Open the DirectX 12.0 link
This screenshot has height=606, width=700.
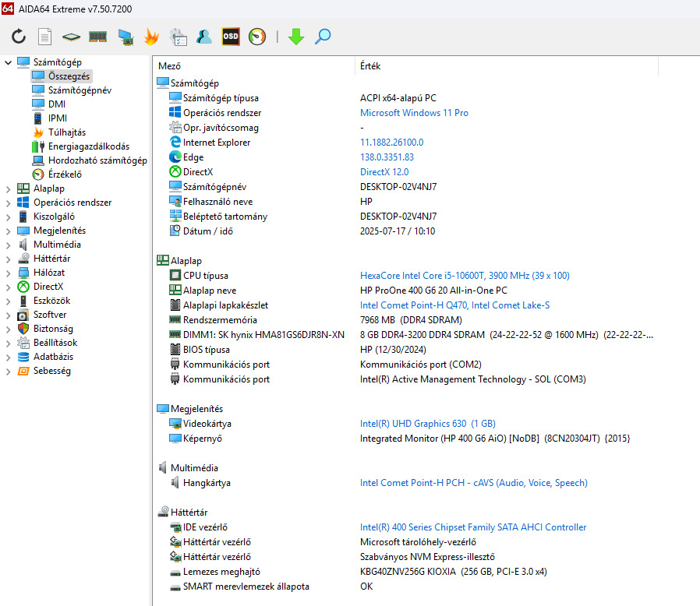pyautogui.click(x=384, y=172)
